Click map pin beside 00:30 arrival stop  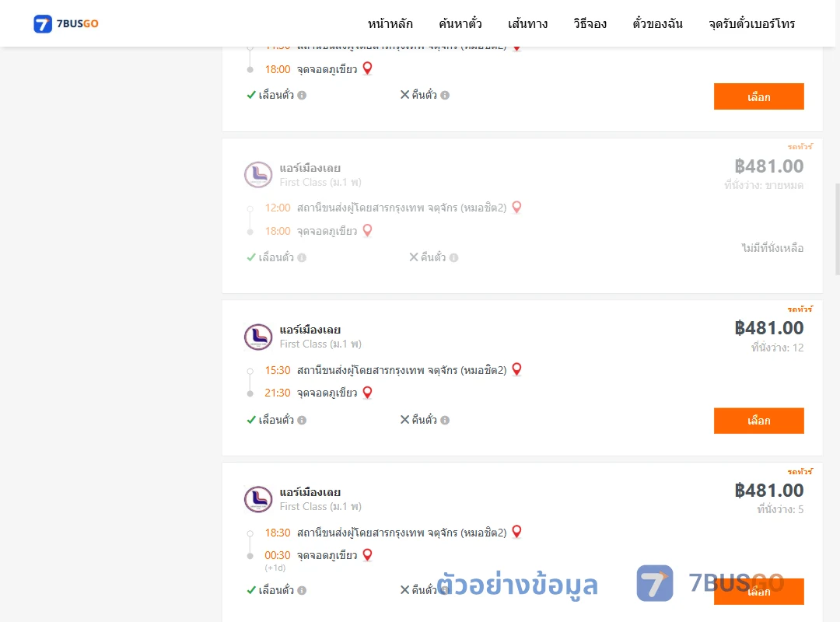[367, 554]
